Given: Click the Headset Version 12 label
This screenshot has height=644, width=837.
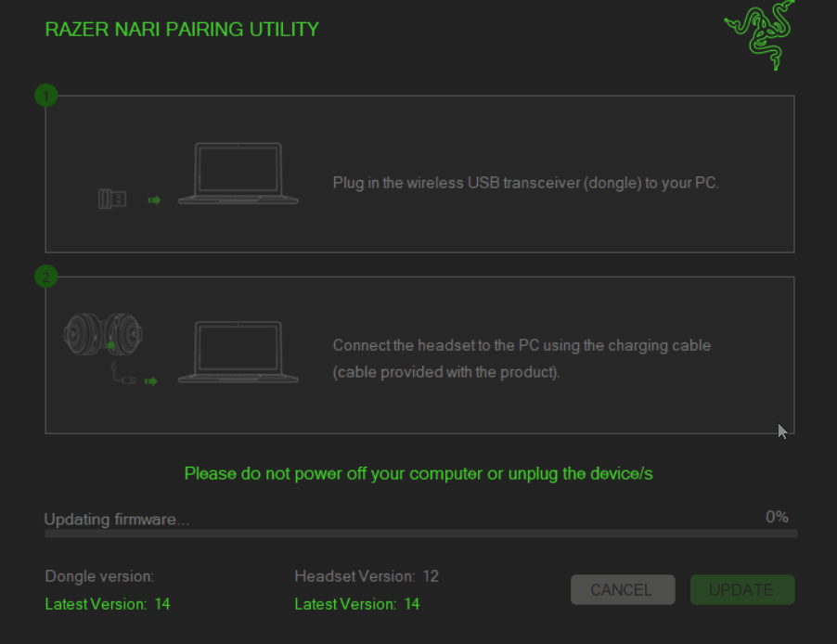Looking at the screenshot, I should (367, 576).
